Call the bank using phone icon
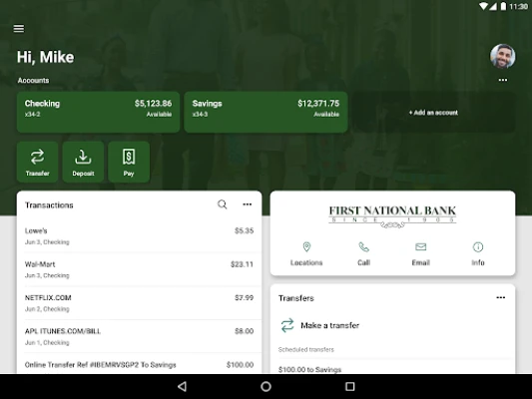 tap(363, 246)
